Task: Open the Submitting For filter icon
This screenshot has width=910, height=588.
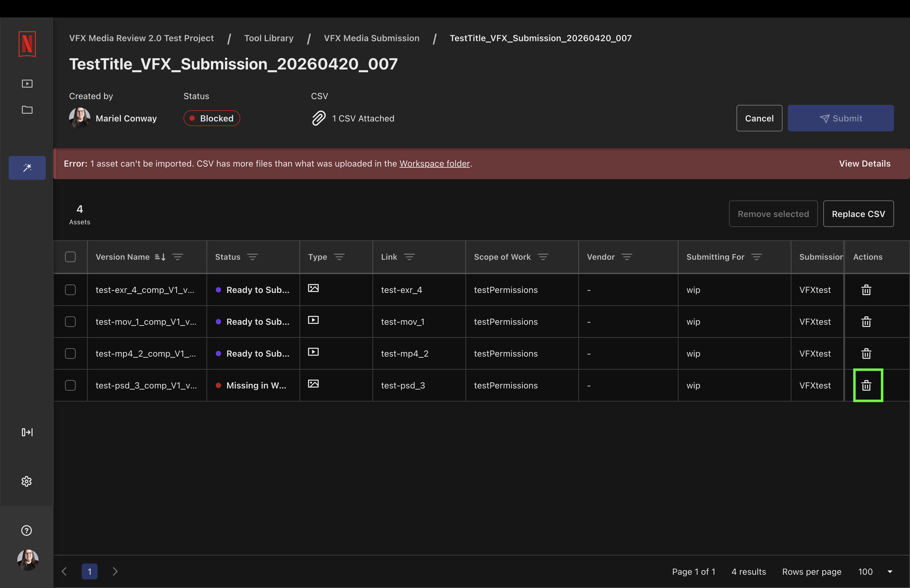Action: click(756, 257)
